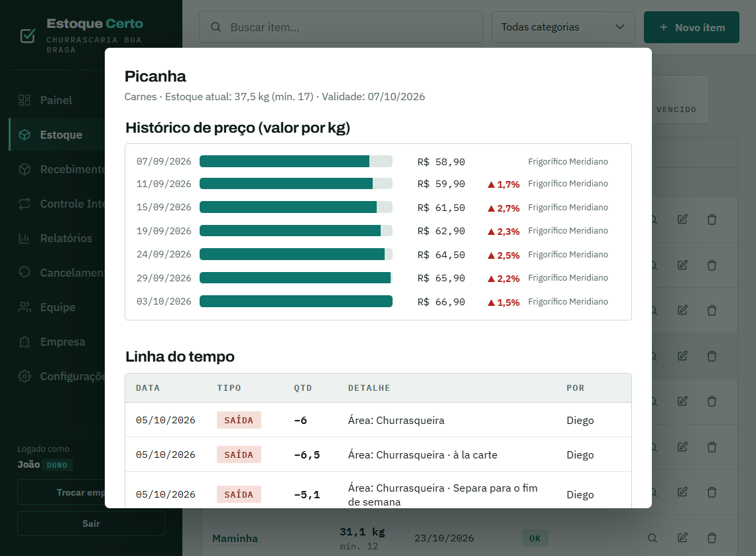The height and width of the screenshot is (556, 756).
Task: Select the Estoque box icon in sidebar
Action: click(x=25, y=135)
